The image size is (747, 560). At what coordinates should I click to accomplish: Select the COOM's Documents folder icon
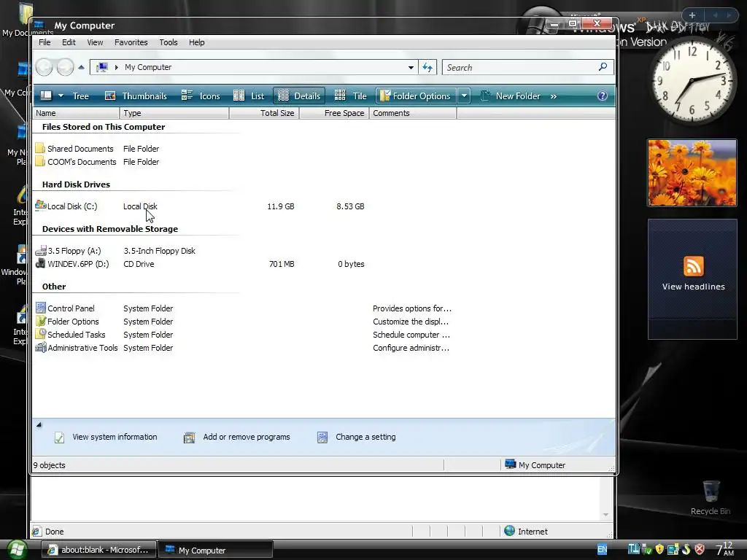pyautogui.click(x=41, y=161)
